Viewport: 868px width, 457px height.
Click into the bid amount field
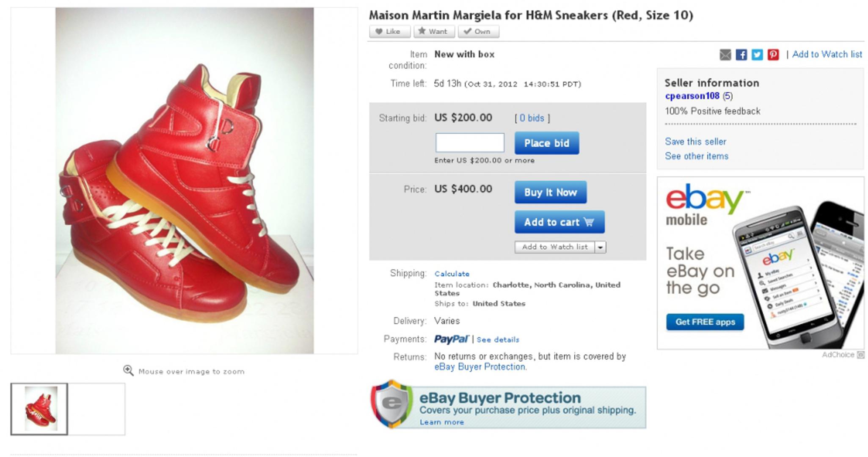coord(470,143)
